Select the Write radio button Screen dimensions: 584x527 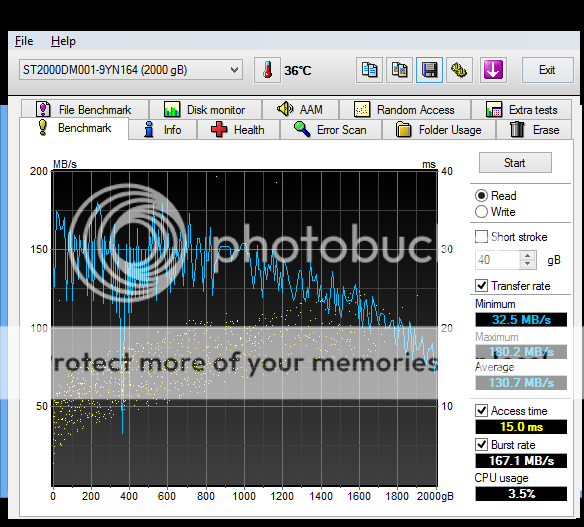point(481,212)
